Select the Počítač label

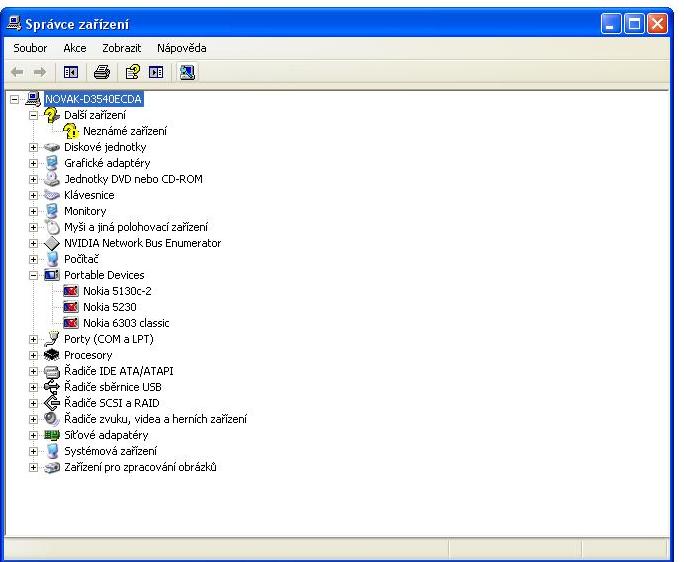[x=81, y=259]
